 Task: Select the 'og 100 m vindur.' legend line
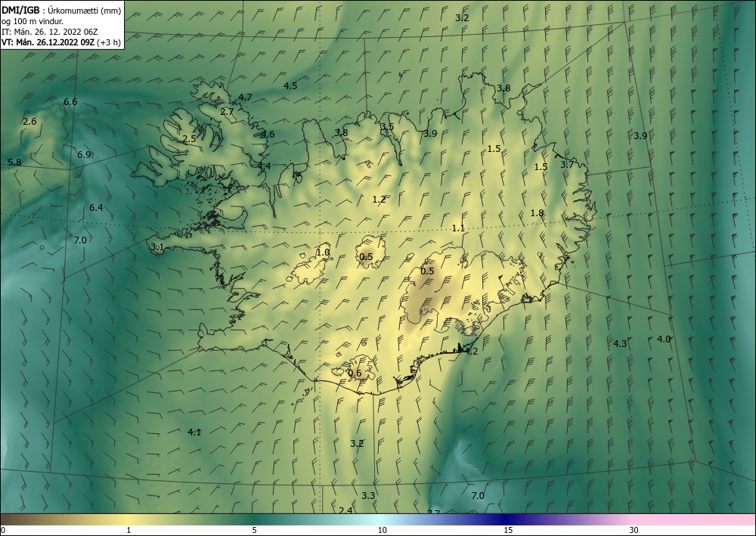(33, 21)
